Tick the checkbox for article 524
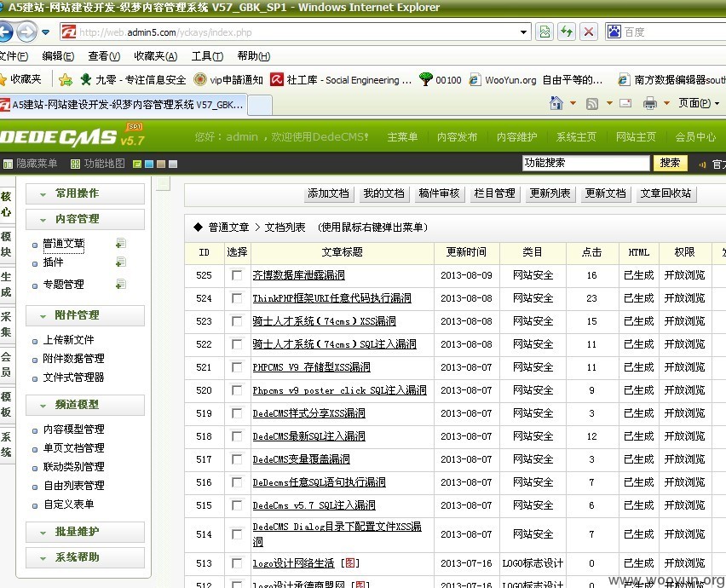Screen dimensions: 726x588 coord(237,298)
